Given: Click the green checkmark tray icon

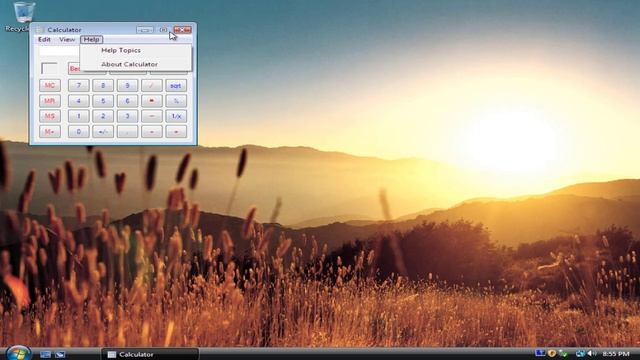Looking at the screenshot, I should click(563, 353).
